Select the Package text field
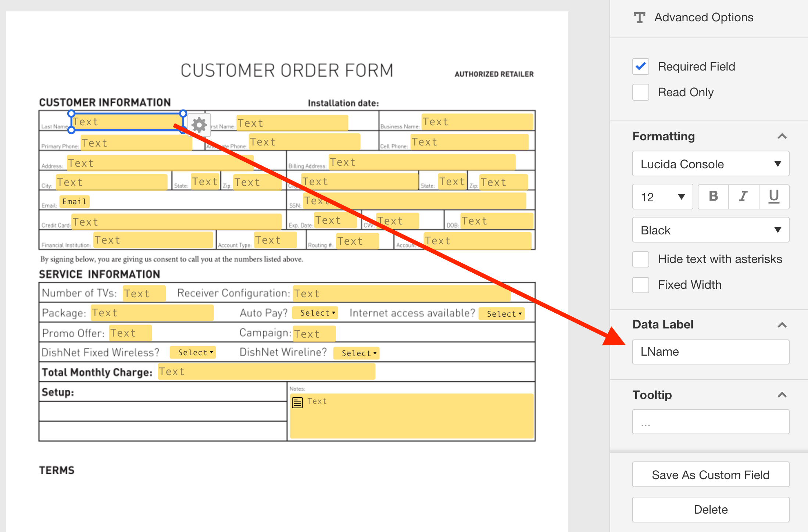The height and width of the screenshot is (532, 808). (152, 313)
